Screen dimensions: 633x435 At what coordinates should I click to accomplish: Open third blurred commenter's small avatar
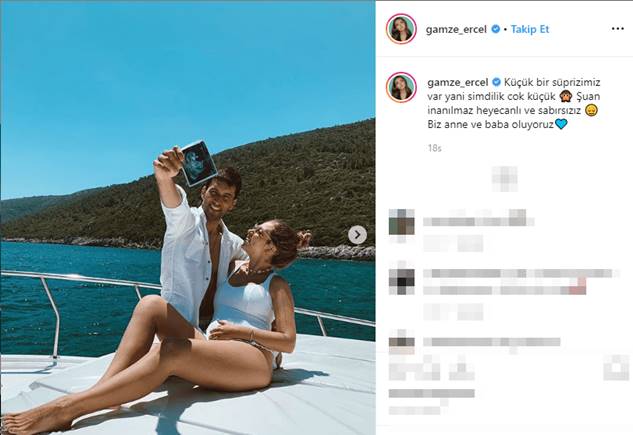pos(401,342)
